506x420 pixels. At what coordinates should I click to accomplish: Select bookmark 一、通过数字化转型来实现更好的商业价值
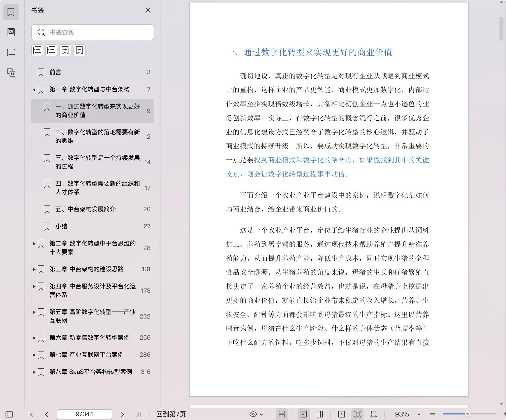(x=93, y=111)
